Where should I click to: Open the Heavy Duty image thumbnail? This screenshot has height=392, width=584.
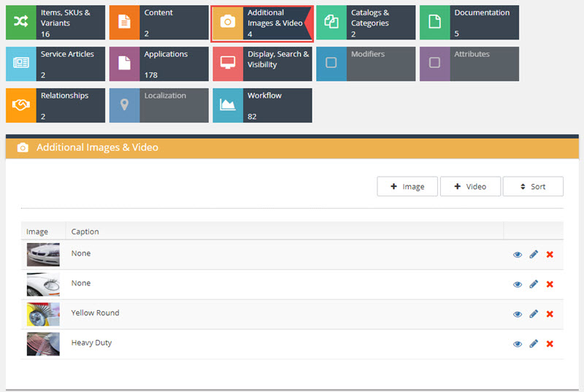(x=43, y=344)
